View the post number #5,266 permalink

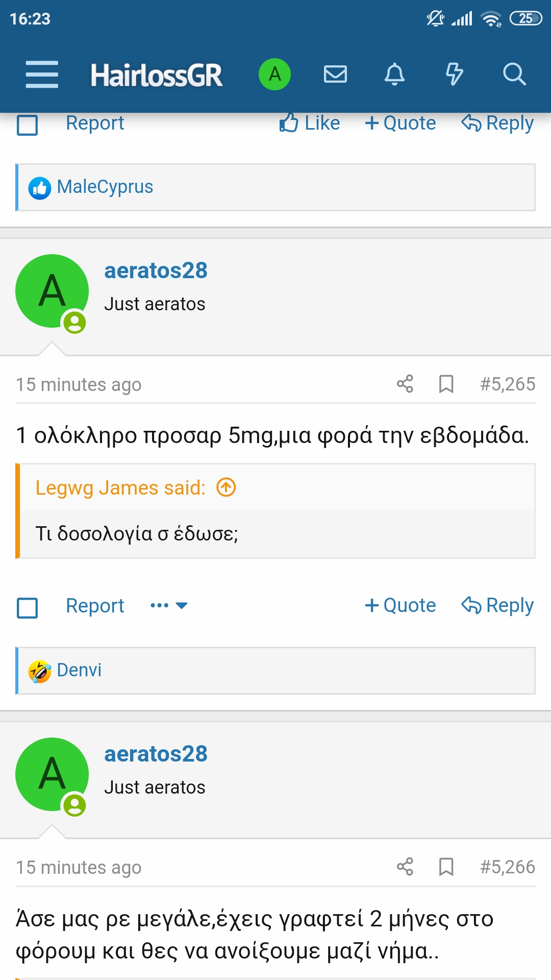508,867
